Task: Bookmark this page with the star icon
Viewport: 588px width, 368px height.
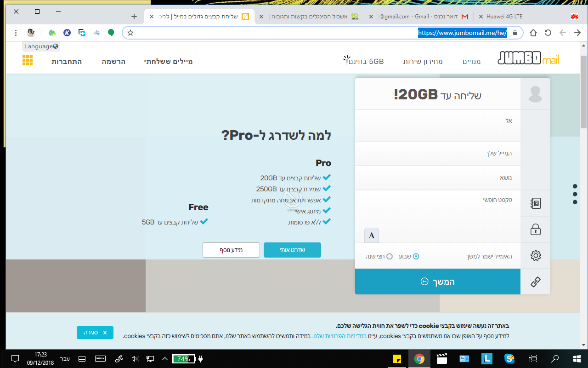Action: pos(130,33)
